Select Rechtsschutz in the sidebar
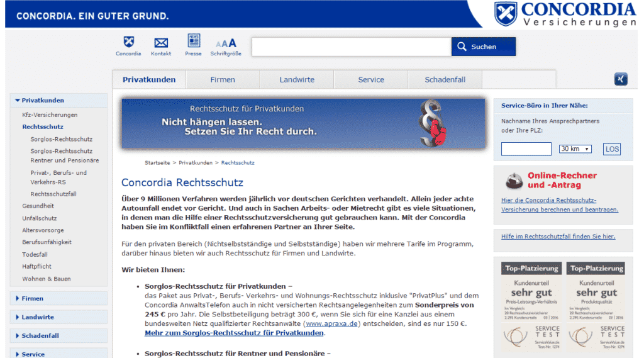Screen dimensions: 644x358 (43, 126)
